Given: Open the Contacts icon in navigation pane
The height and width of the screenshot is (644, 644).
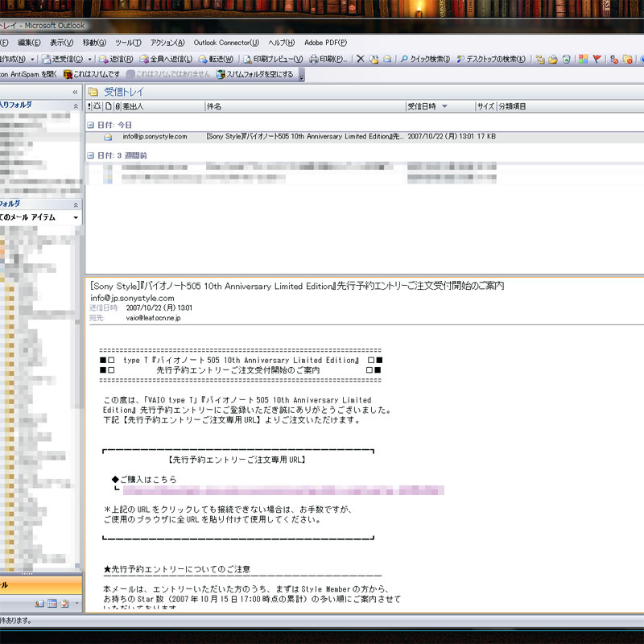Looking at the screenshot, I should click(39, 603).
